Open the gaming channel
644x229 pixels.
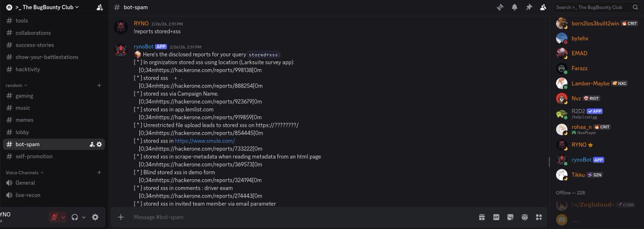point(54,96)
